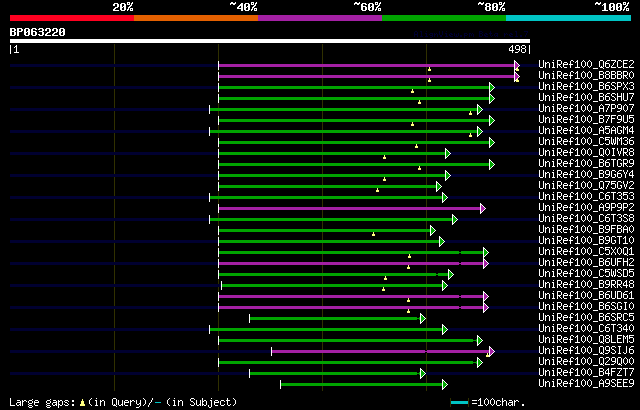Click the white query sequence bar
This screenshot has width=640, height=410.
click(270, 41)
